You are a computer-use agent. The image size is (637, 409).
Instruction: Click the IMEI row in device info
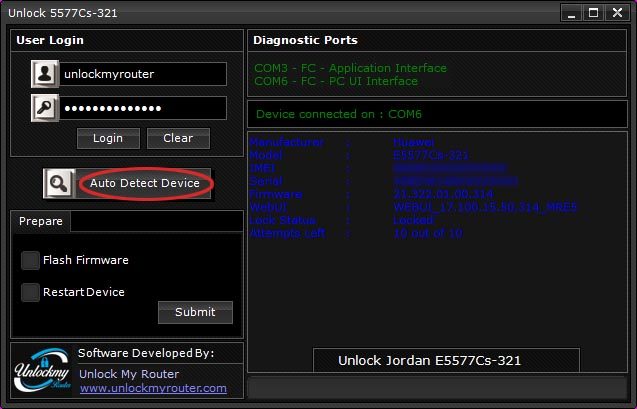(378, 168)
